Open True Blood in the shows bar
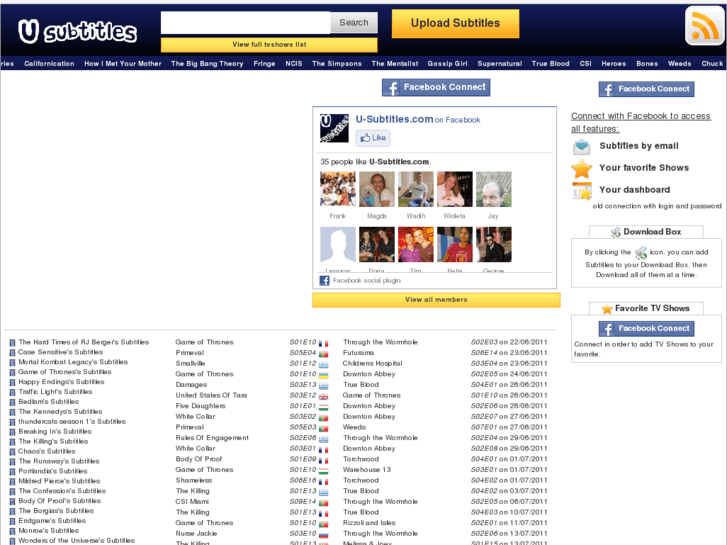Viewport: 727px width, 545px height. point(550,64)
